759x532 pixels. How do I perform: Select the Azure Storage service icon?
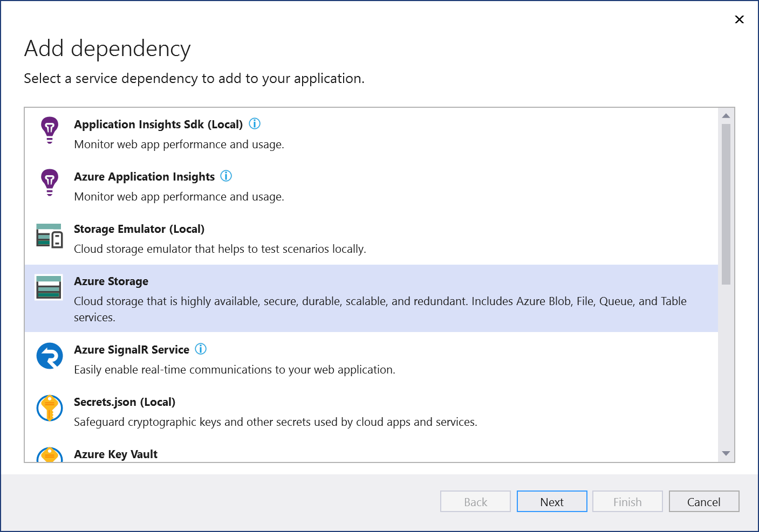pyautogui.click(x=49, y=288)
